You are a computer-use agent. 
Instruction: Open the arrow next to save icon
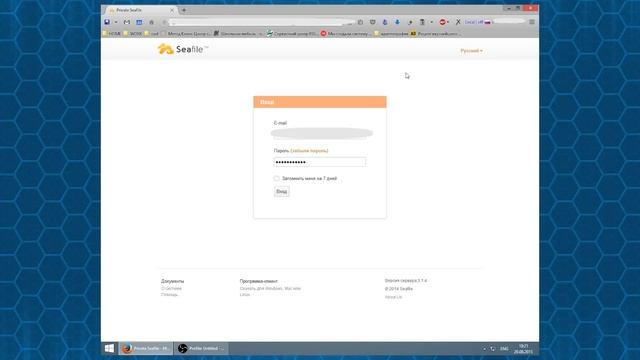click(116, 22)
